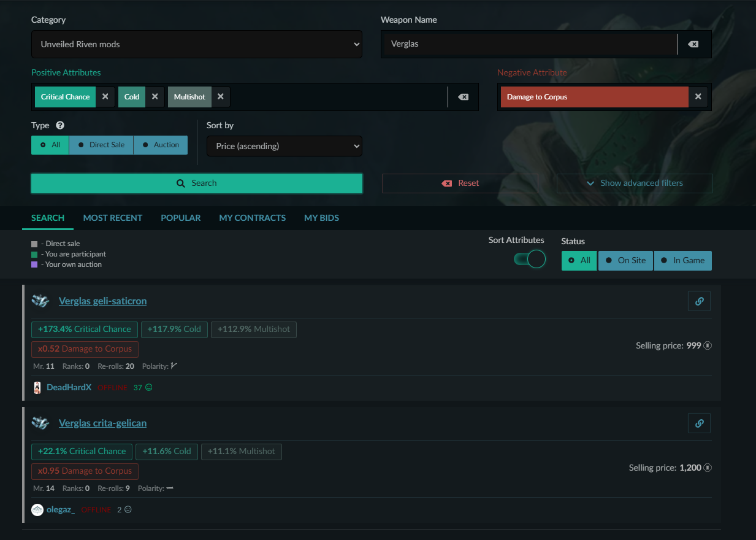
Task: Click the +22.1% Critical Chance stat
Action: pyautogui.click(x=82, y=452)
